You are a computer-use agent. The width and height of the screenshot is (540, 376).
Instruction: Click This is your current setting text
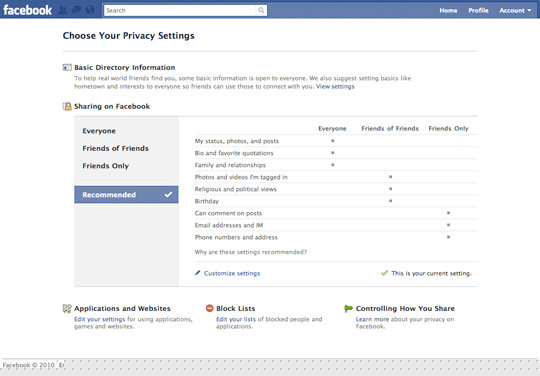(432, 273)
